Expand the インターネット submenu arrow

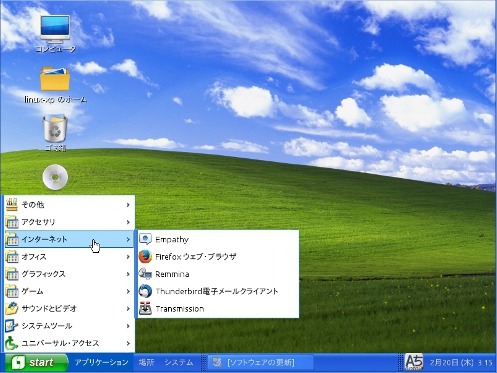point(128,239)
